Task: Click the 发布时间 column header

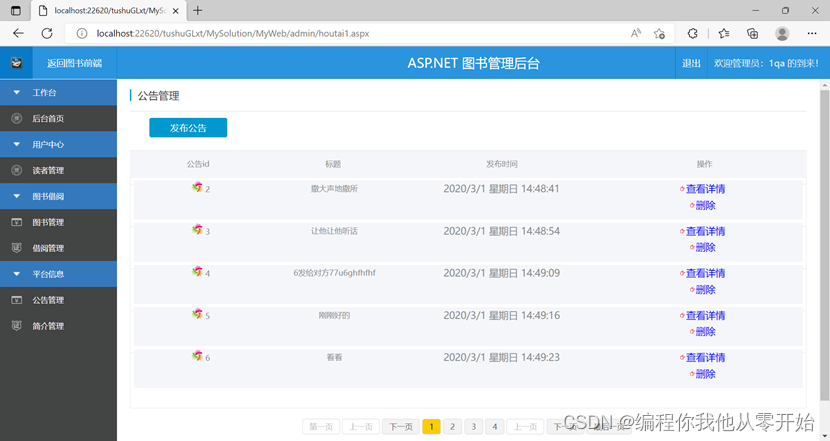Action: coord(501,164)
